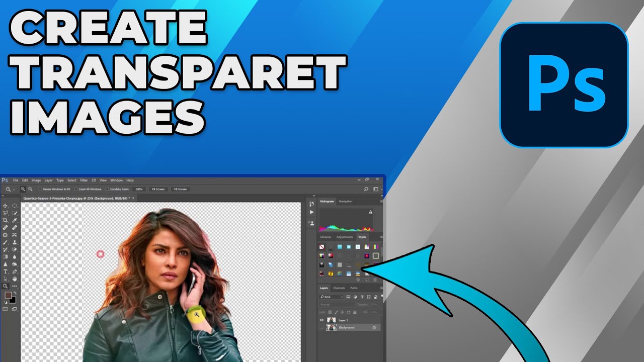Screen dimensions: 644x362
Task: Toggle Quick Mask mode button
Action: [5, 309]
